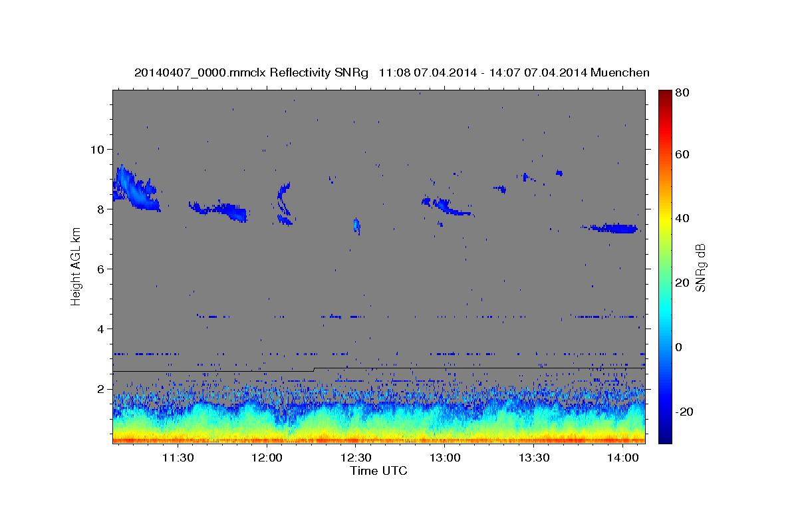798x532 pixels.
Task: Click the colorbar value 80
Action: point(684,92)
